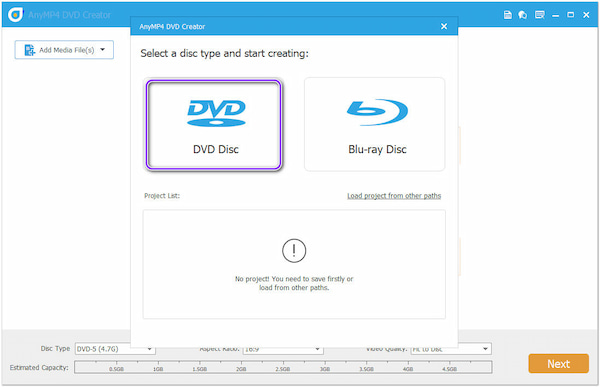Click the orange Next button
The image size is (600, 387).
[558, 363]
